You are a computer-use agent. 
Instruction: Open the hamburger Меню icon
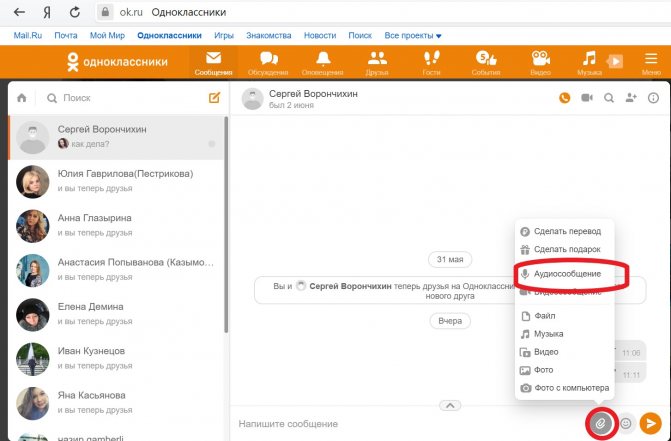point(651,63)
